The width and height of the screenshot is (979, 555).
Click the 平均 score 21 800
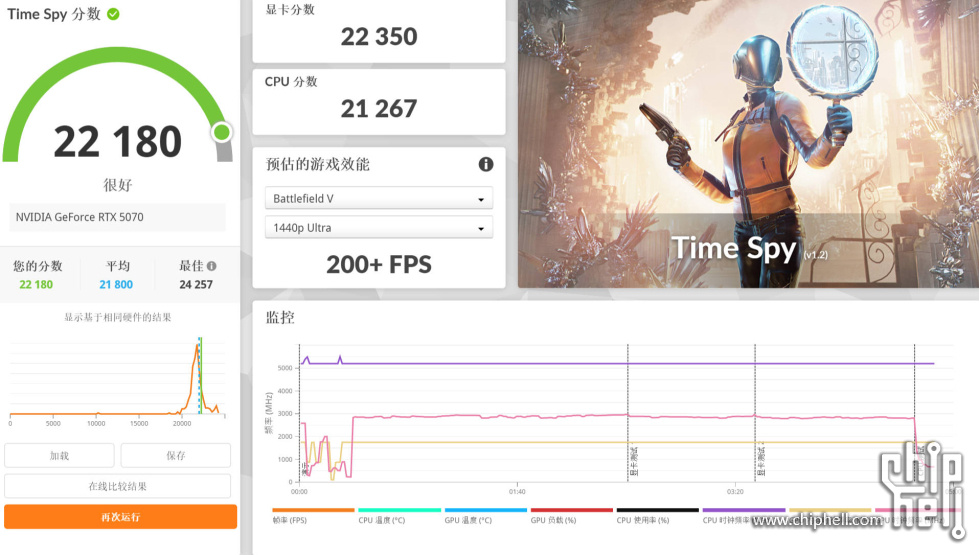(116, 285)
